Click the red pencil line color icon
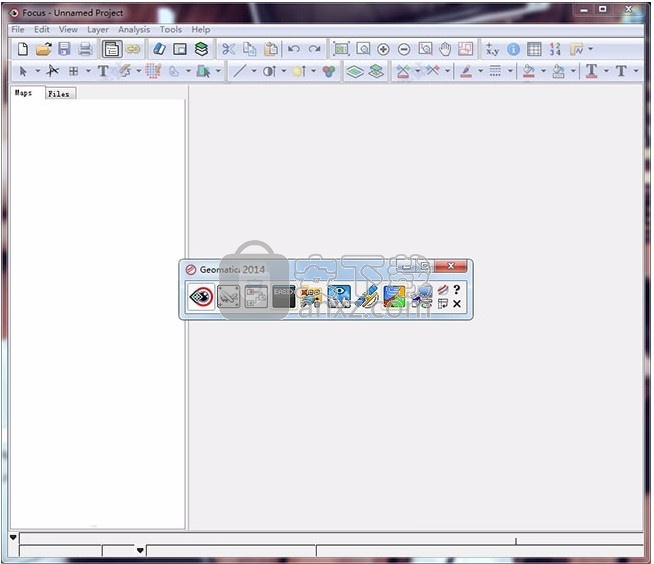 [466, 71]
